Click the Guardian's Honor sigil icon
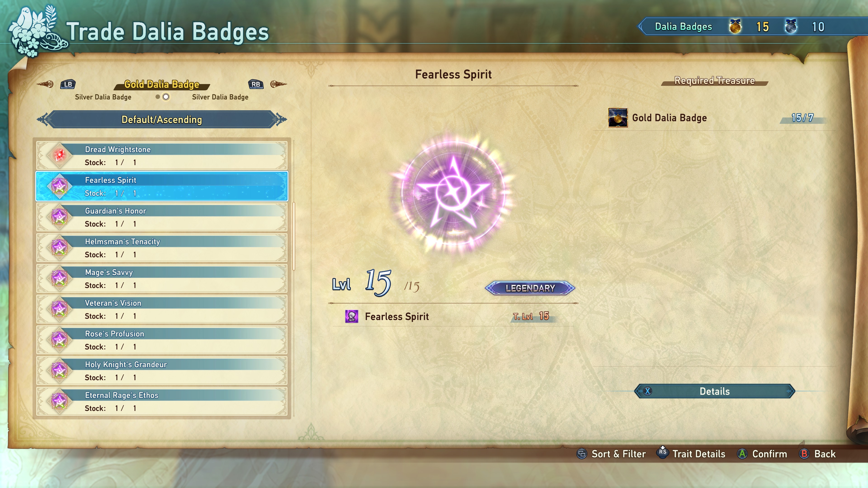Viewport: 868px width, 488px height. point(59,217)
